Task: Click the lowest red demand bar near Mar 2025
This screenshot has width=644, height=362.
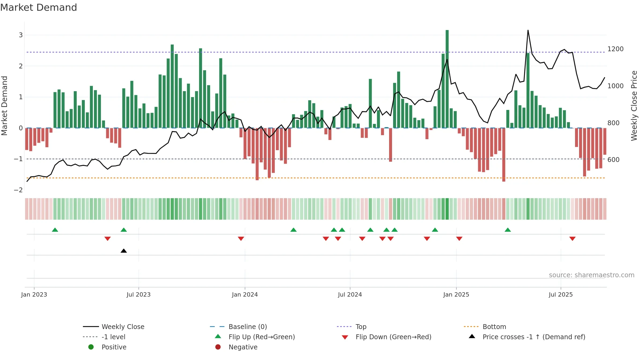Action: [504, 155]
